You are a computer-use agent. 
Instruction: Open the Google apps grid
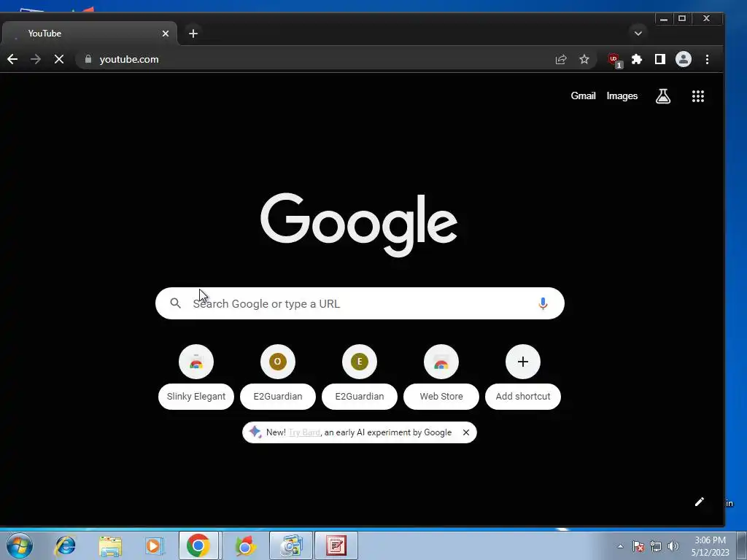[x=698, y=96]
